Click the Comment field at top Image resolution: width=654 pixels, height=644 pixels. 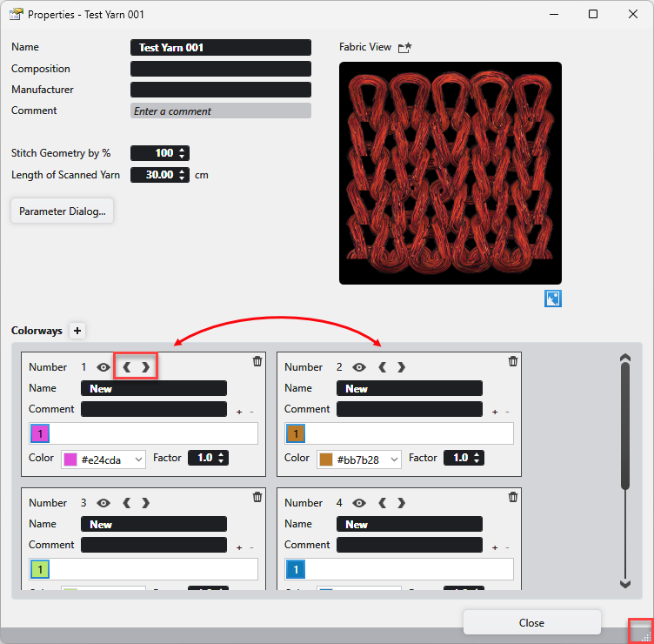[221, 111]
